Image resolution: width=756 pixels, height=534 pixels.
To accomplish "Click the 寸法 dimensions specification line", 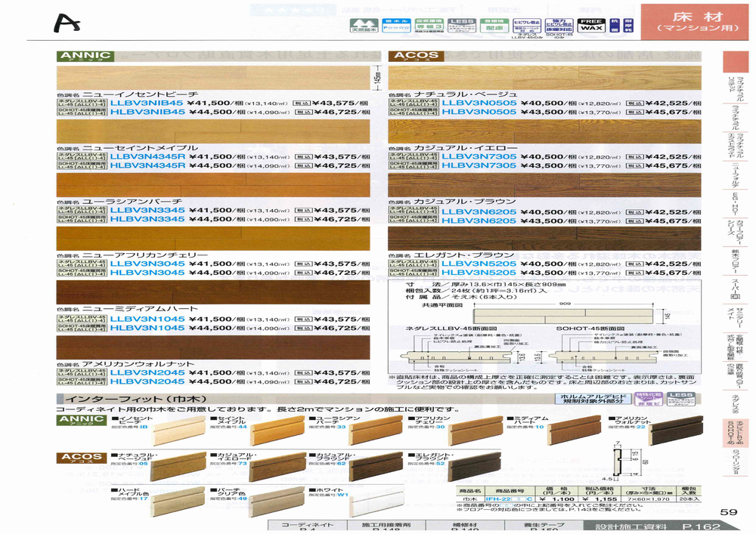I will pyautogui.click(x=485, y=285).
